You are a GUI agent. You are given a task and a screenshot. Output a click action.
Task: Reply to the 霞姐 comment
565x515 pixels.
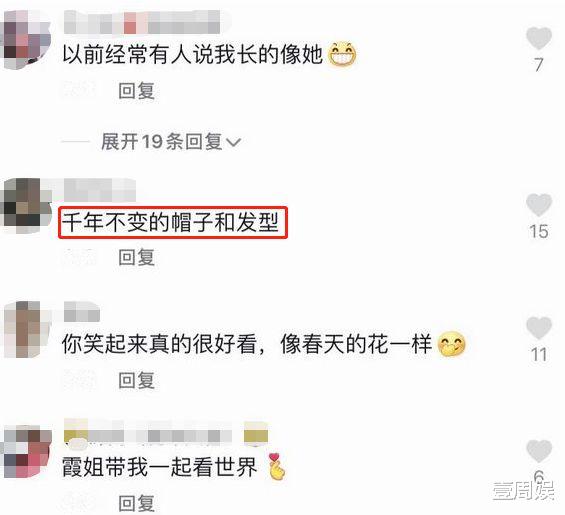tap(137, 503)
